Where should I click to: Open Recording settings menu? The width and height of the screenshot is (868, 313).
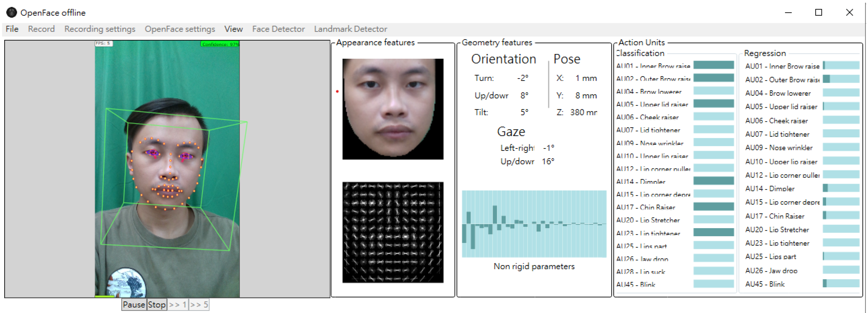pyautogui.click(x=100, y=29)
